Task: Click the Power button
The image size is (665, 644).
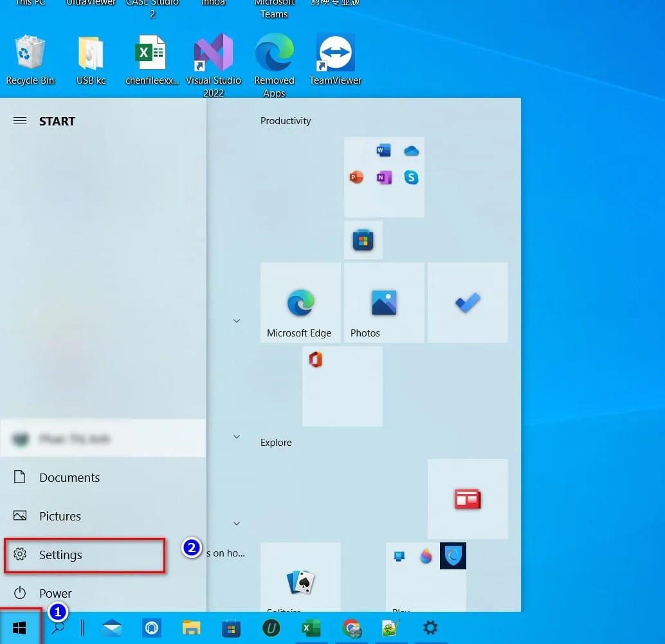Action: pos(55,593)
